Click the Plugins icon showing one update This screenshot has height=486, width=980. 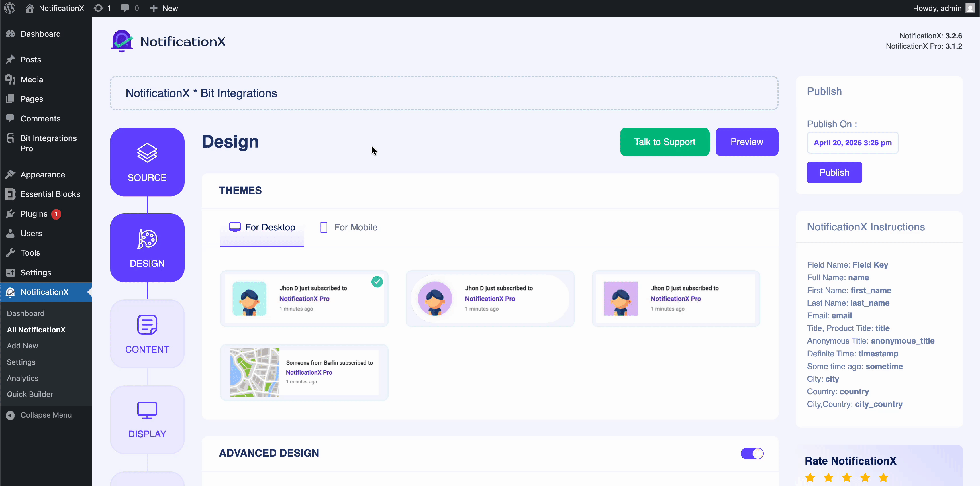[x=11, y=214]
